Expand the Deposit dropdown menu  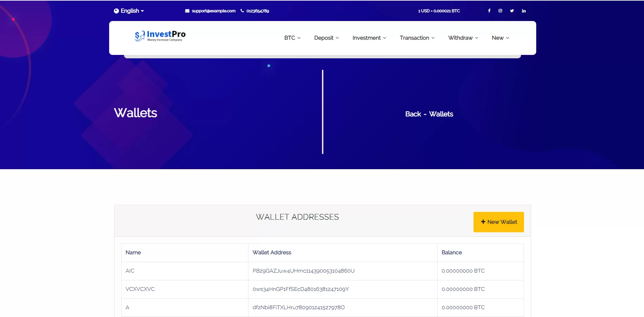pyautogui.click(x=326, y=38)
